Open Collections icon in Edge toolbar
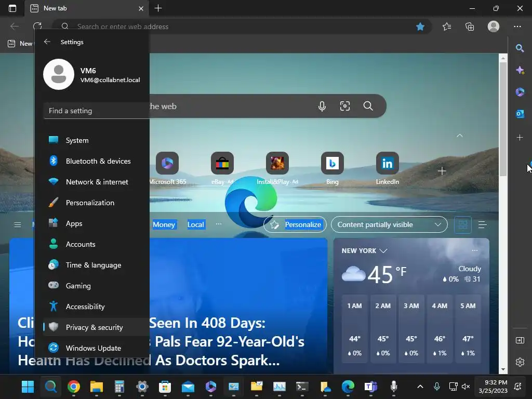The image size is (532, 399). pyautogui.click(x=470, y=26)
